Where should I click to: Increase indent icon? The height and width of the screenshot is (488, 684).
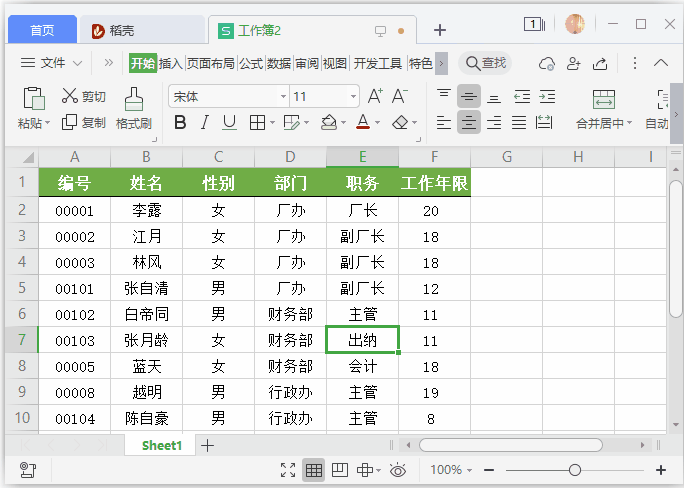pos(547,96)
